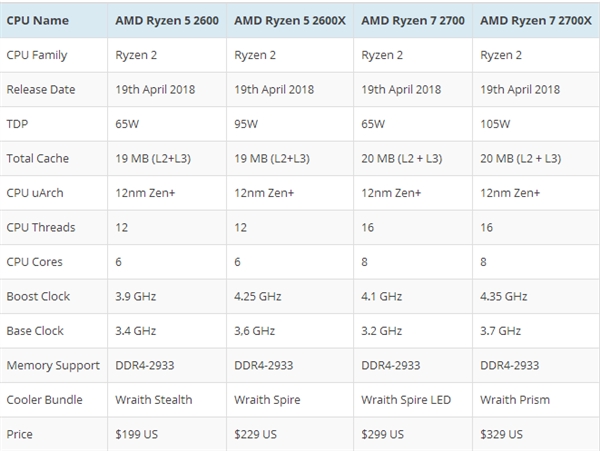
Task: Click the 'Boost Clock' row label
Action: tap(38, 296)
